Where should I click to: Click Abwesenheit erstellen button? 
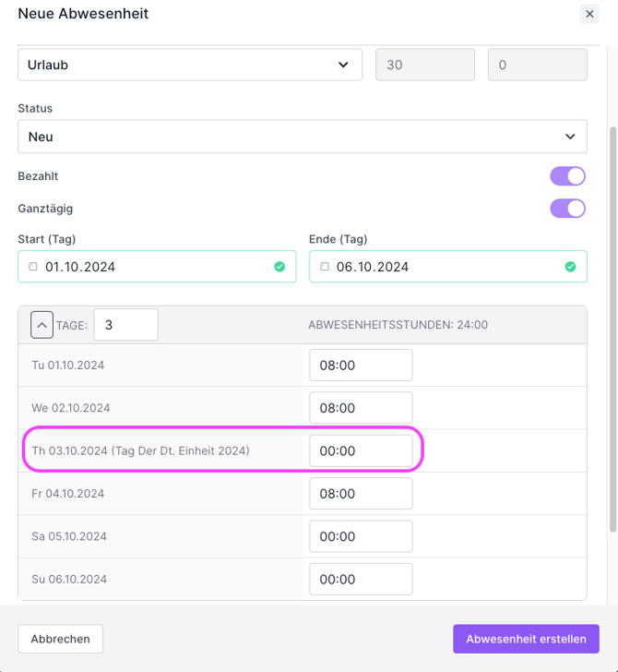click(x=526, y=639)
